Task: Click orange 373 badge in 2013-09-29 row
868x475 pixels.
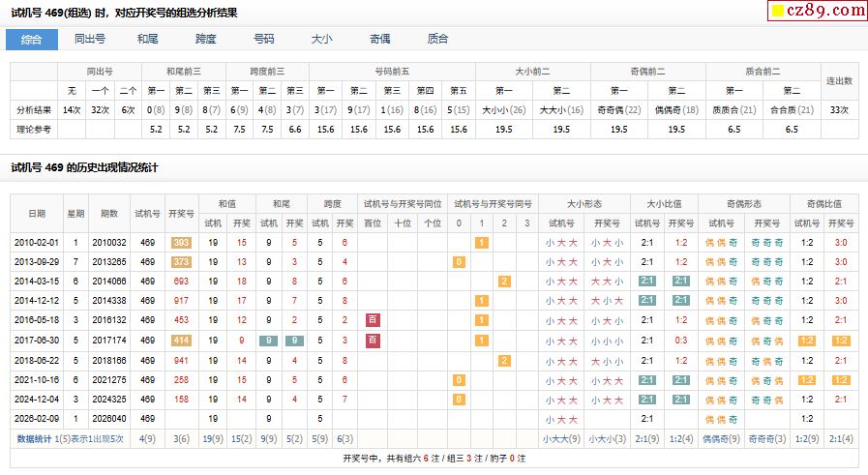Action: click(181, 262)
